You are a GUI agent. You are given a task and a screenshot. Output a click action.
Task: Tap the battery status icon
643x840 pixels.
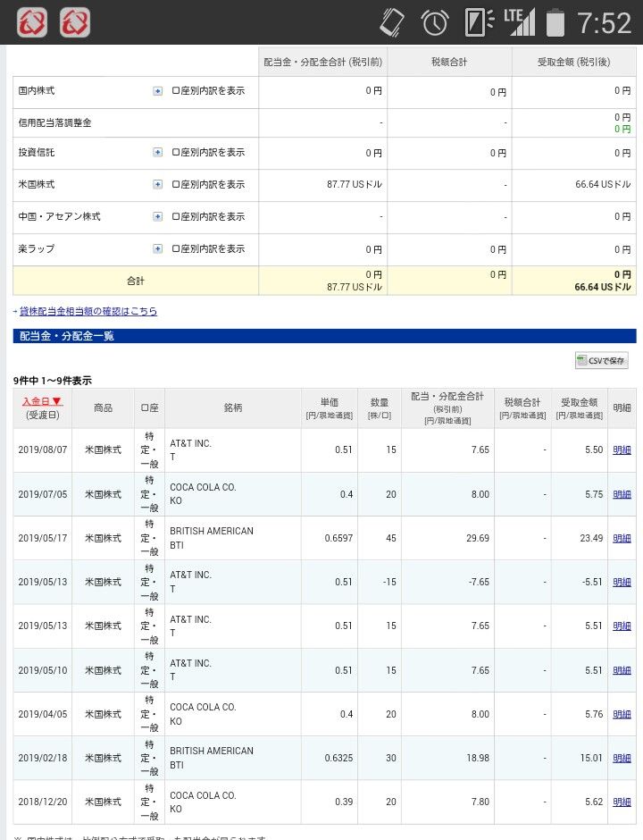coord(555,23)
